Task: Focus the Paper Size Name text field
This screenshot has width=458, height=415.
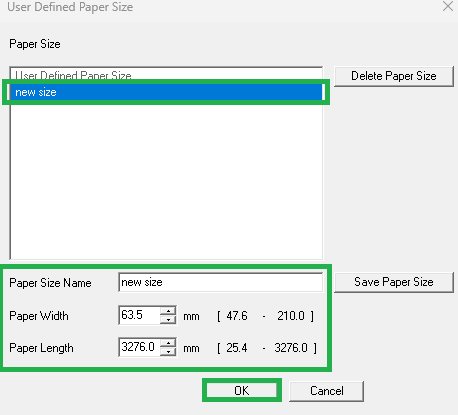Action: 220,282
